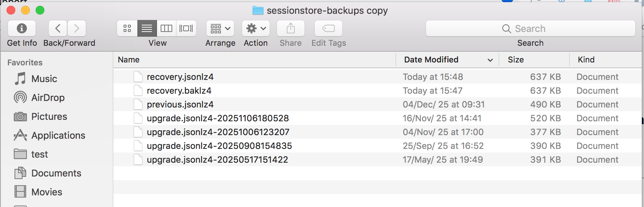Go back using the Back arrow
644x207 pixels.
point(58,28)
